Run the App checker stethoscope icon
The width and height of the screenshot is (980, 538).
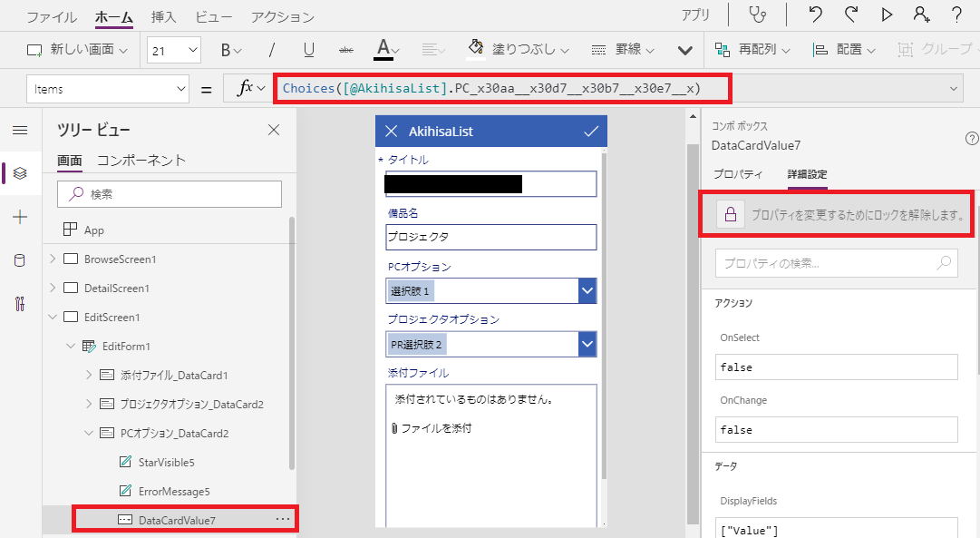click(758, 15)
